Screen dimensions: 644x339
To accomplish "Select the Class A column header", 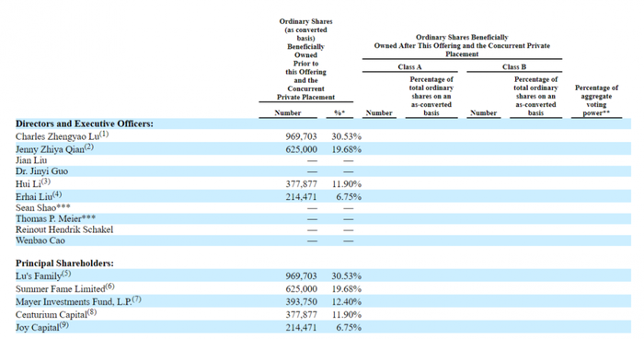I will click(x=409, y=66).
